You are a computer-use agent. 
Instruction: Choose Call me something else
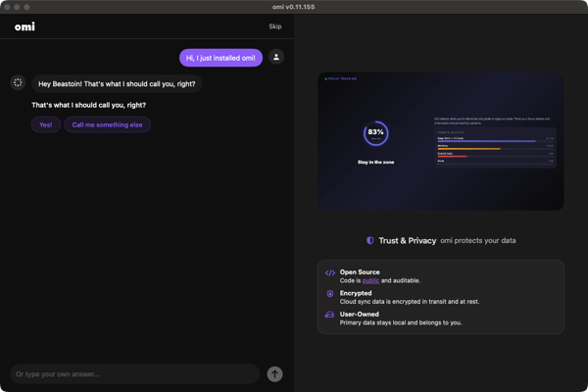coord(107,124)
